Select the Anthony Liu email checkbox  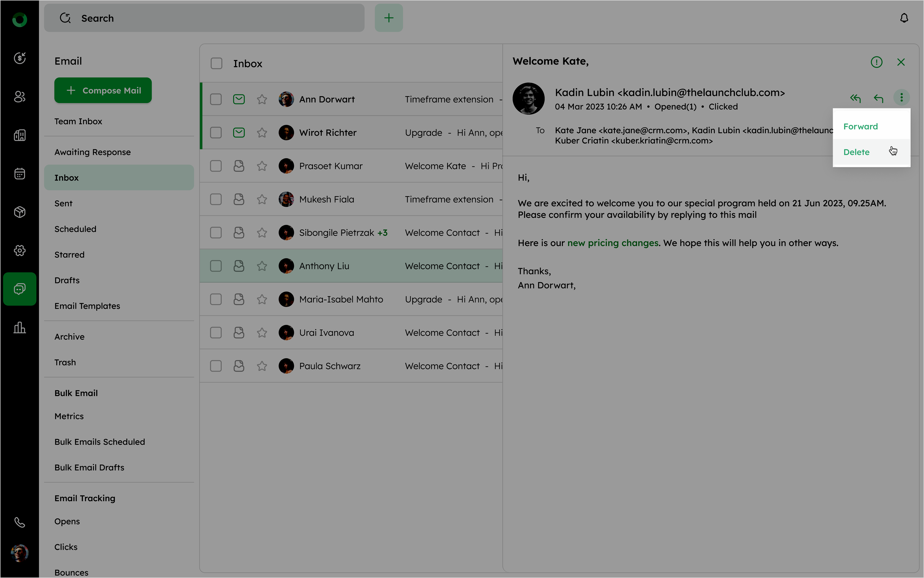click(x=216, y=266)
